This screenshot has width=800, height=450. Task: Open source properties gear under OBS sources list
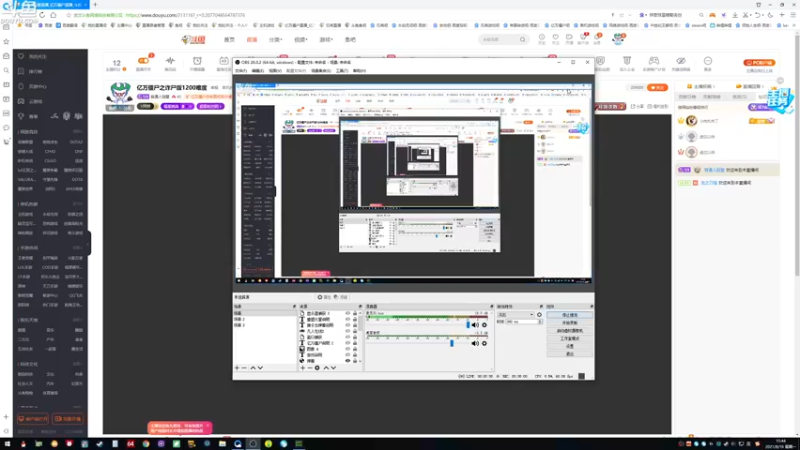click(317, 368)
